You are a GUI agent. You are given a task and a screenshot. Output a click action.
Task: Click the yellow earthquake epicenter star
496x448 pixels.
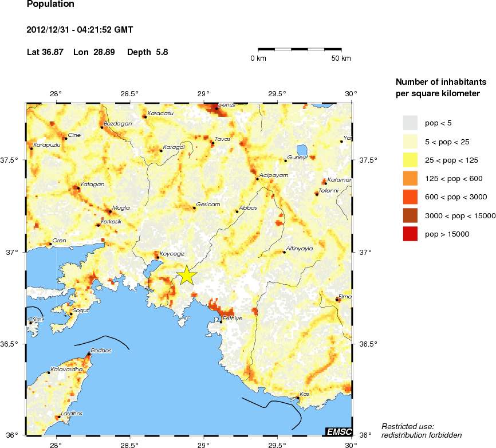(x=187, y=275)
